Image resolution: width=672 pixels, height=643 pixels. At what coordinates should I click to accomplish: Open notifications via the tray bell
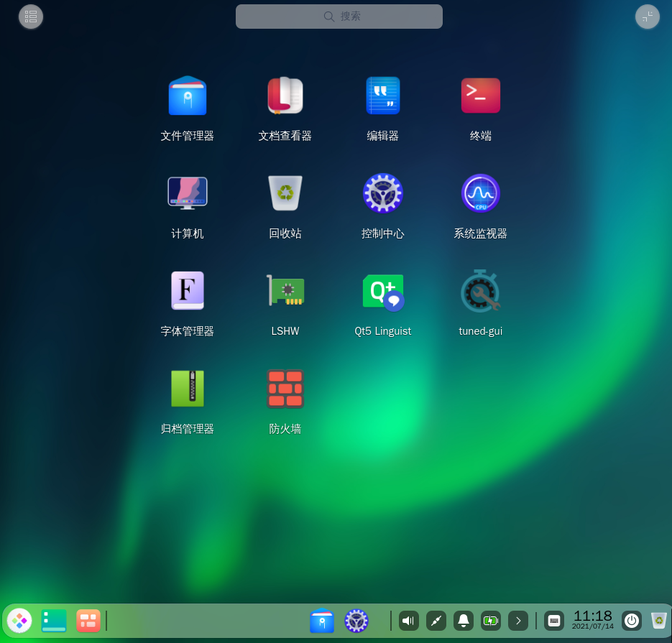463,621
